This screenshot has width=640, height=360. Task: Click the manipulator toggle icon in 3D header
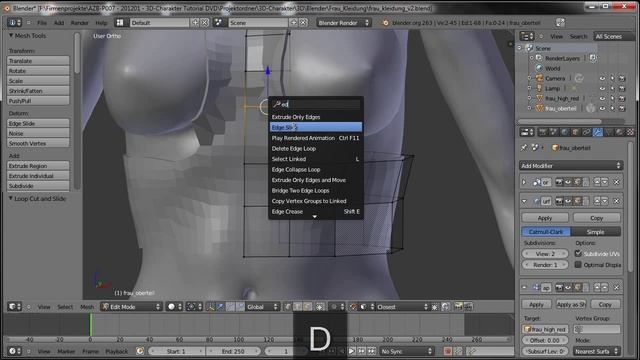[x=211, y=307]
